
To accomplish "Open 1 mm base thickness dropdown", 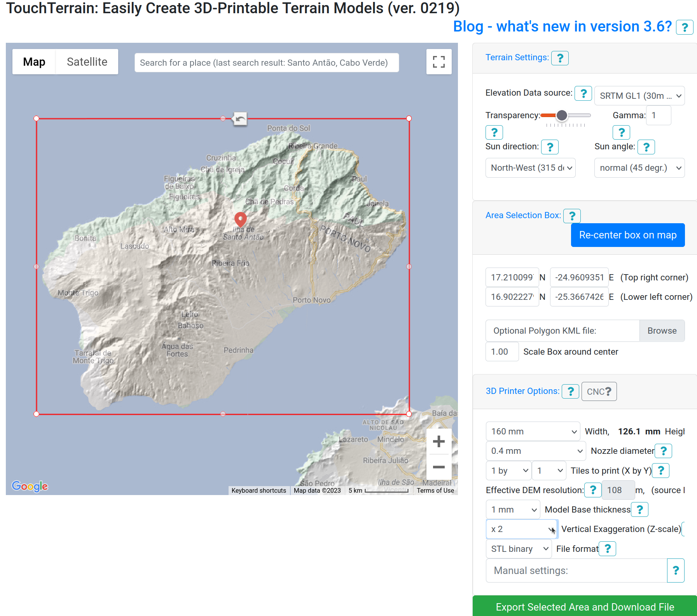I will point(513,509).
